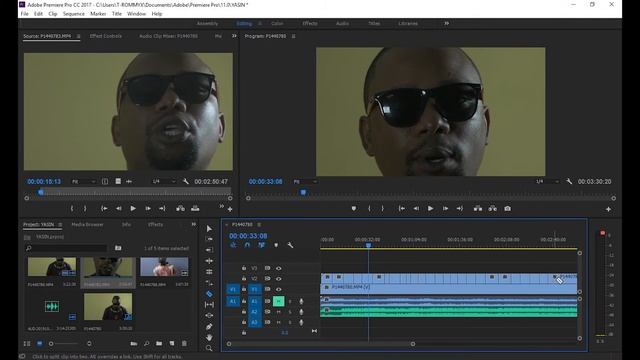
Task: Open Source monitor playback resolution dropdown
Action: click(164, 181)
